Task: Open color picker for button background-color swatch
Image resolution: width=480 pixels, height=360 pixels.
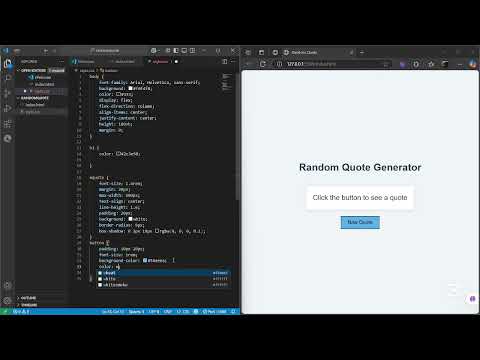Action: click(x=145, y=260)
